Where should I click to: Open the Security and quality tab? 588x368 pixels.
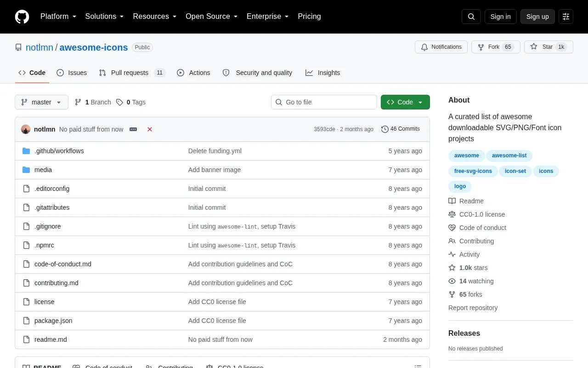click(x=257, y=73)
